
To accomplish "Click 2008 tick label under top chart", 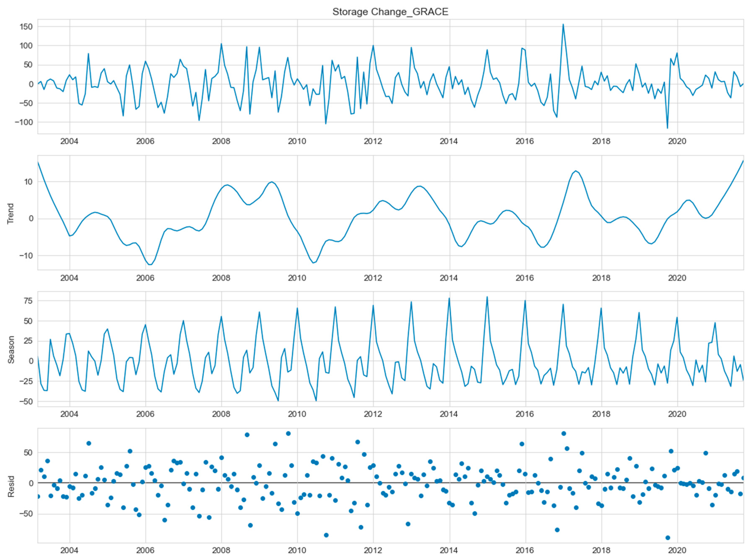I will pos(221,141).
